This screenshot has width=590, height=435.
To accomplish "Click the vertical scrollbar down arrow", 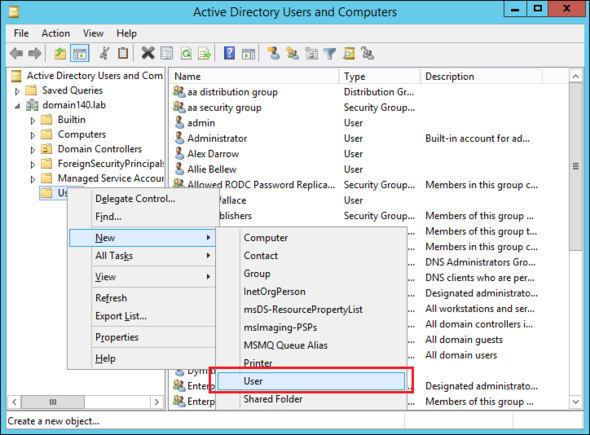I will 575,402.
